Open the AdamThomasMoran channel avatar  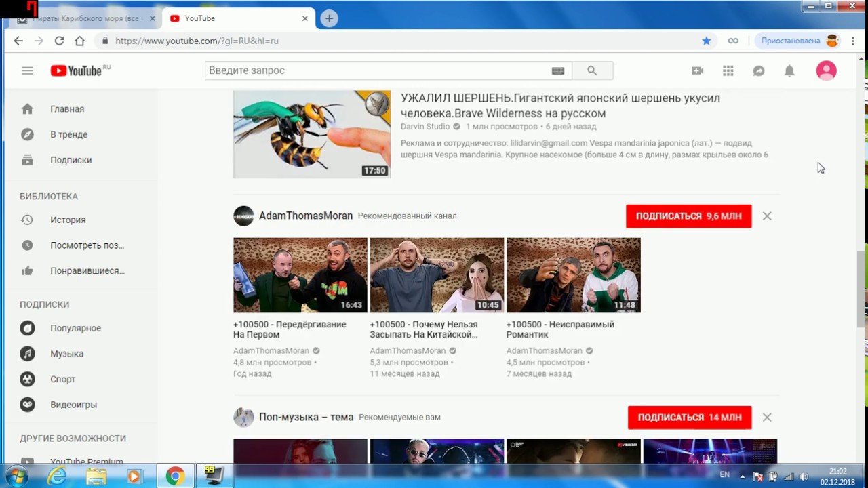click(243, 216)
